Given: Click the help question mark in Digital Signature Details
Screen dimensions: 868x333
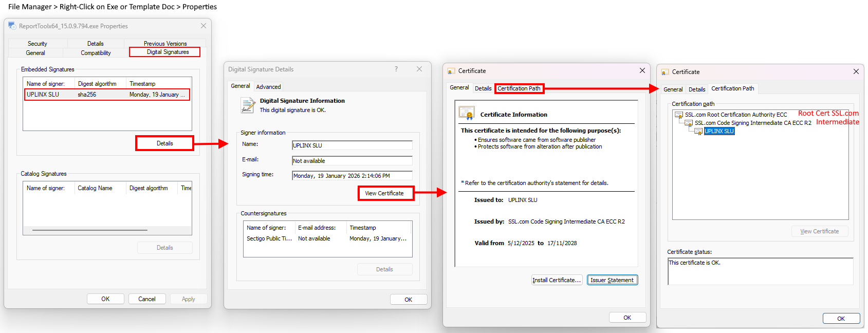Looking at the screenshot, I should tap(396, 69).
